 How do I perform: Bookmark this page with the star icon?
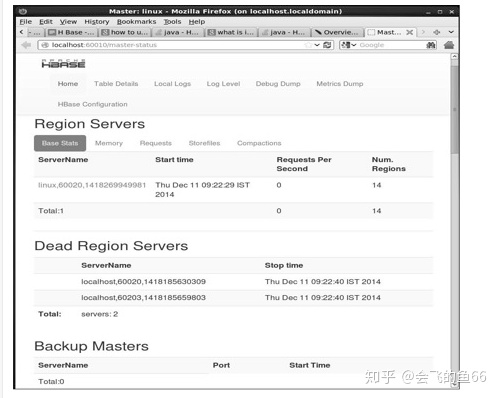(309, 45)
